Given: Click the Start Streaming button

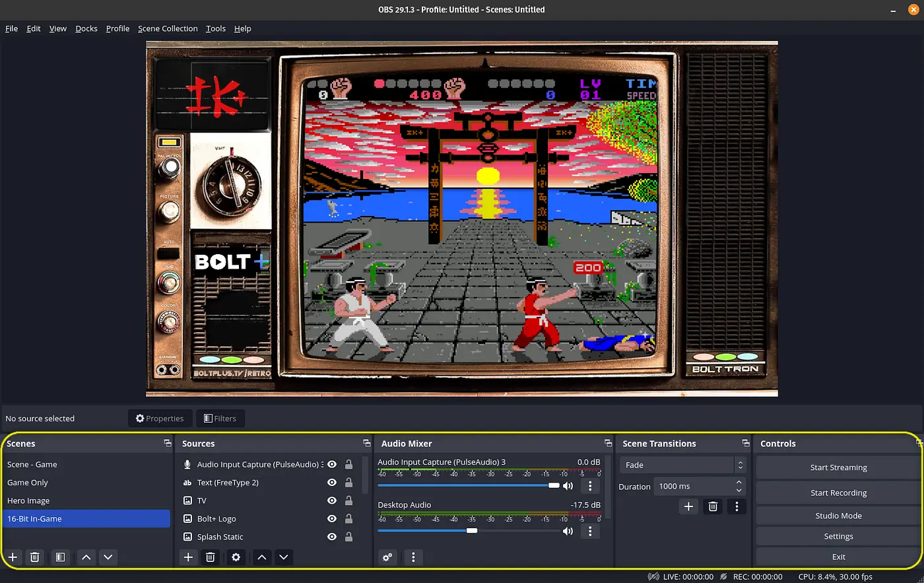Looking at the screenshot, I should 838,467.
